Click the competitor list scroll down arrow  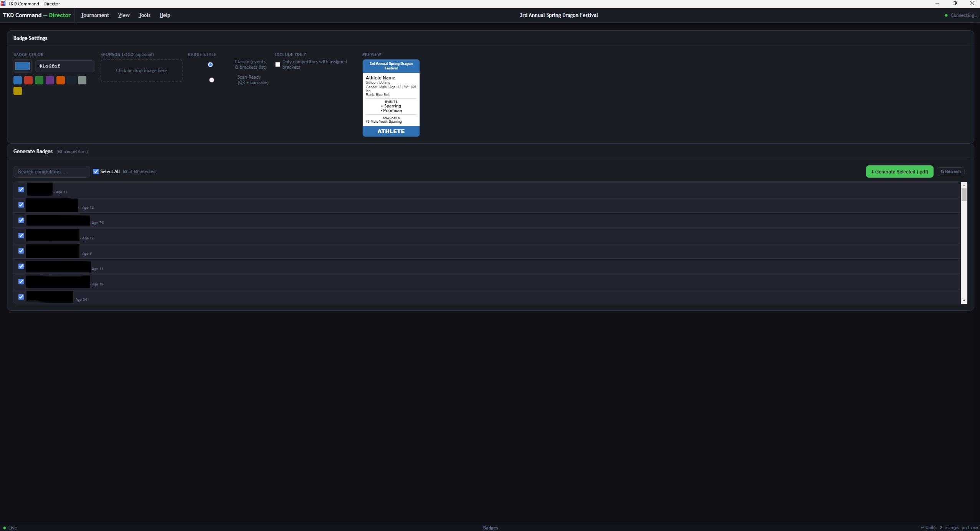coord(964,300)
